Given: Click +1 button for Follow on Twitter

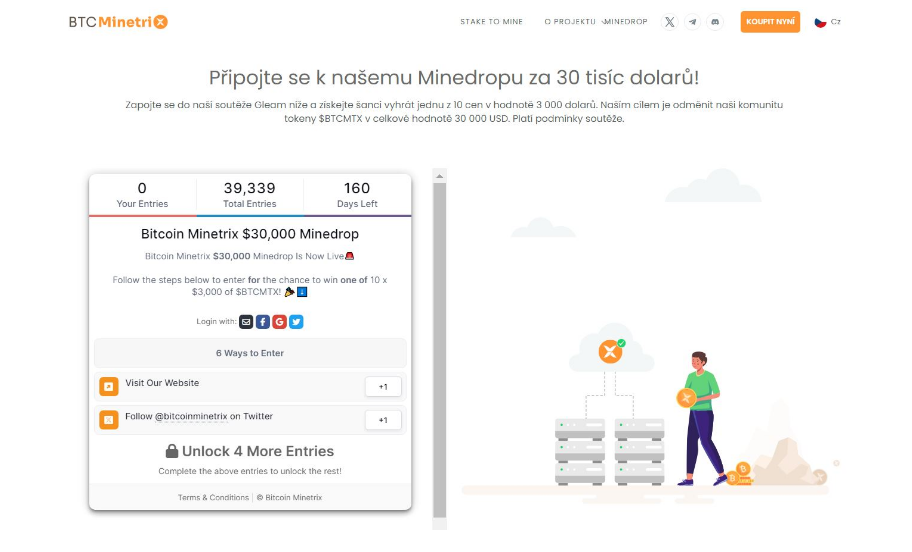Looking at the screenshot, I should pos(383,420).
